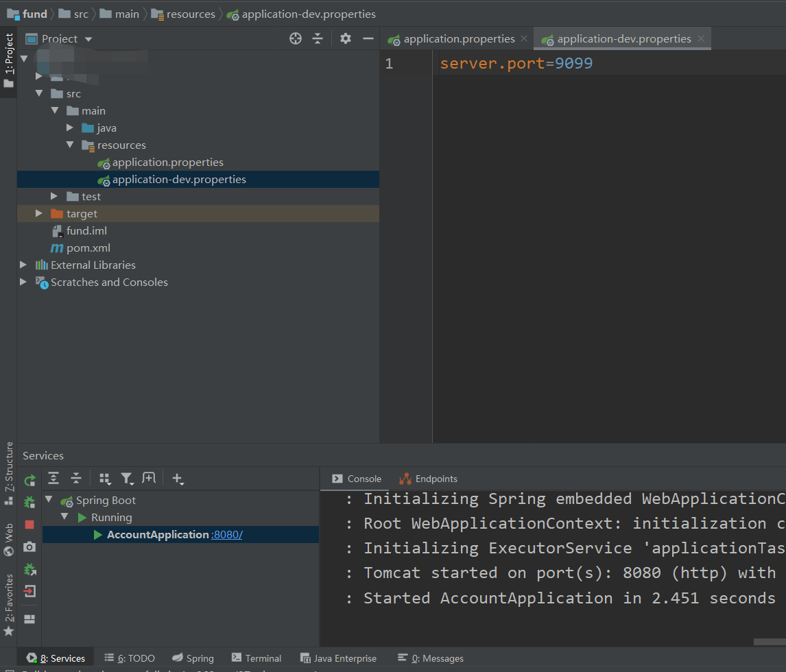Click the debug rerun bug icon
786x672 pixels.
pyautogui.click(x=30, y=502)
